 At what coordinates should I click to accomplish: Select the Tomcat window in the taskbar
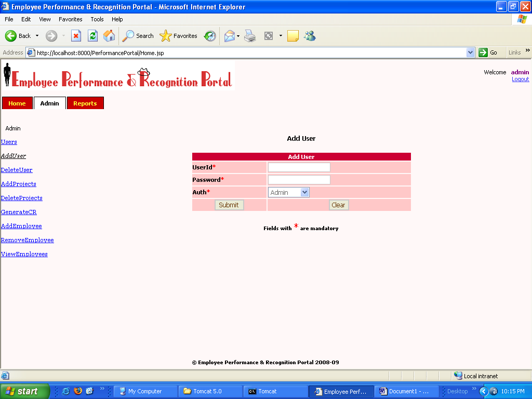[x=275, y=391]
